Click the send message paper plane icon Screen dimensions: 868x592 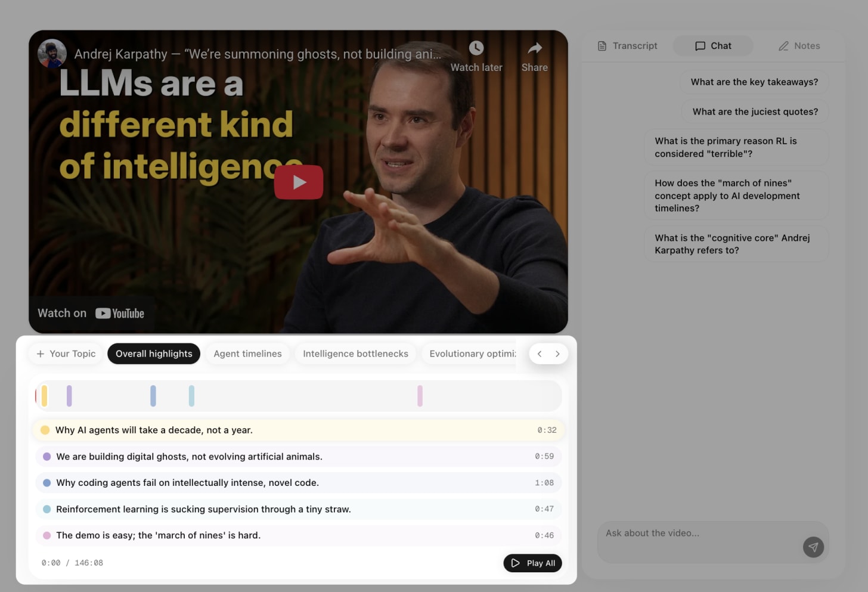pyautogui.click(x=813, y=547)
